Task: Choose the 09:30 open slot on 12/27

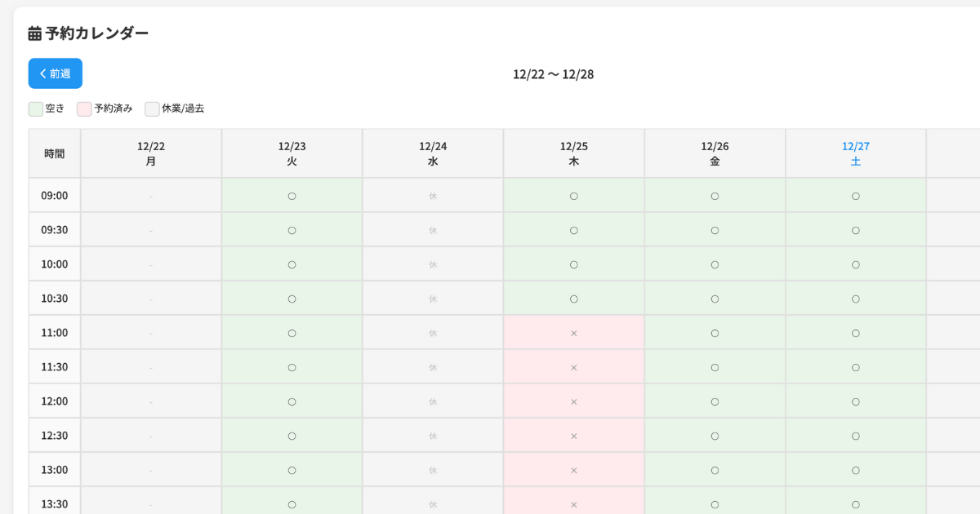Action: point(855,230)
